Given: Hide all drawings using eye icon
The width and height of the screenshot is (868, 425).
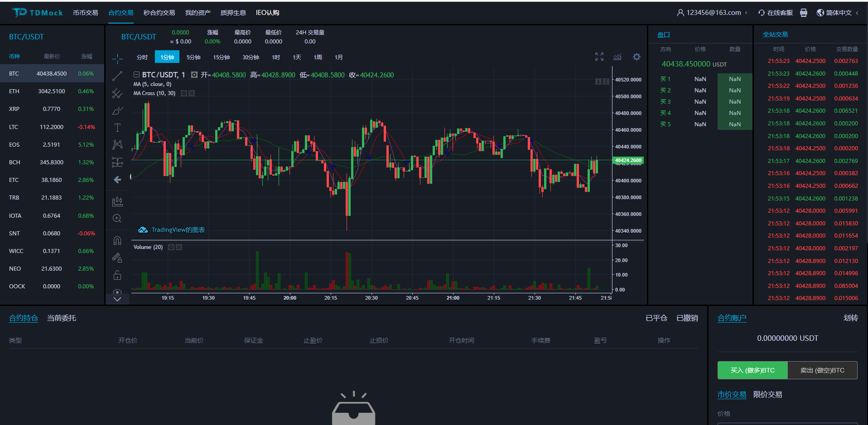Looking at the screenshot, I should pyautogui.click(x=117, y=292).
